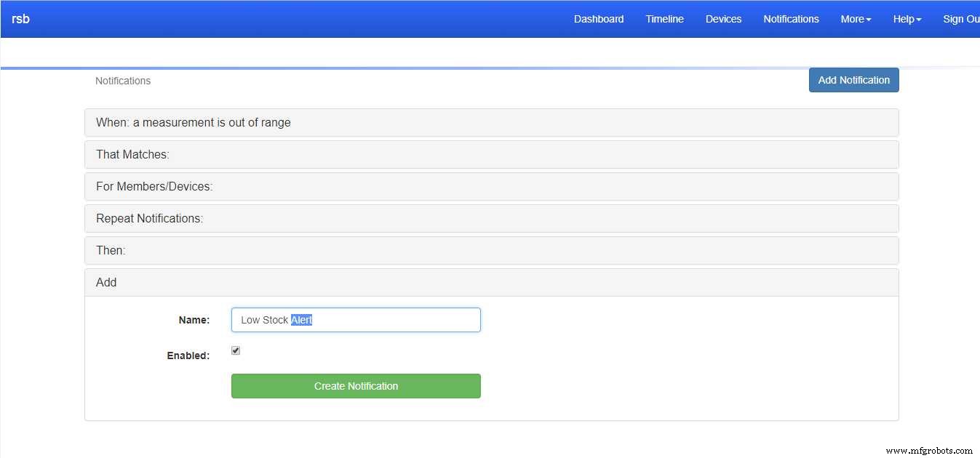Screen dimensions: 980x458
Task: Expand the 'Repeat Notifications:' section
Action: pos(149,219)
